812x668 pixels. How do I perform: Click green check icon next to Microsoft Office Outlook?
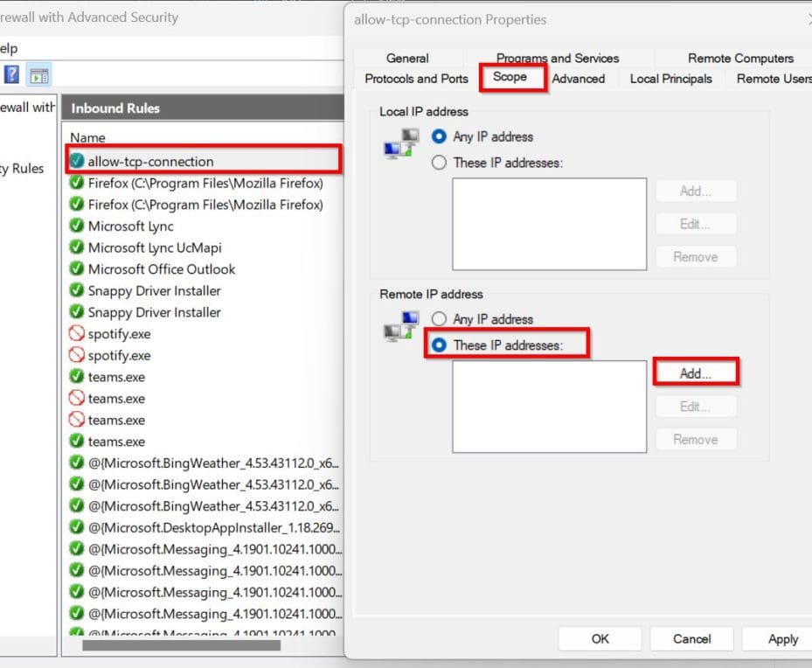[76, 269]
